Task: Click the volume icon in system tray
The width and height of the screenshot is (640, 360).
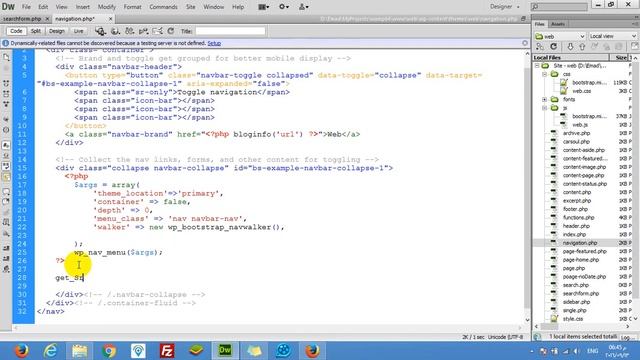Action: pos(576,351)
